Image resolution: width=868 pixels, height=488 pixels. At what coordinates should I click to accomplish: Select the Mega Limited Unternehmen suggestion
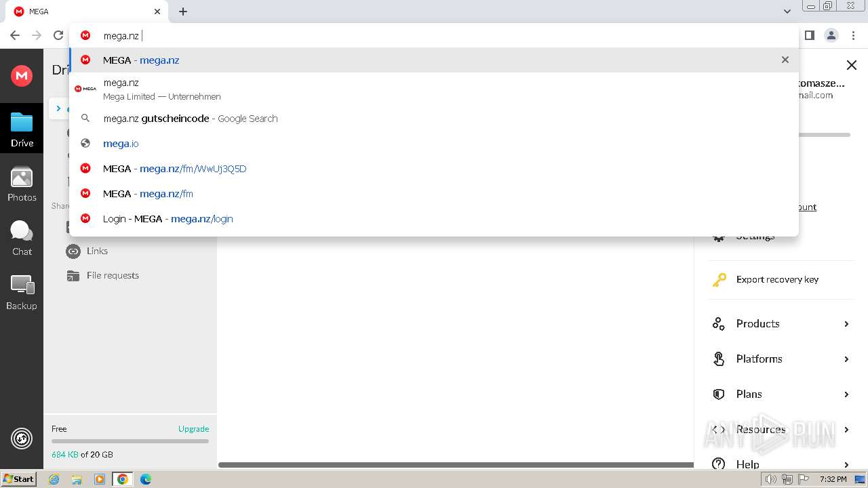coord(434,89)
